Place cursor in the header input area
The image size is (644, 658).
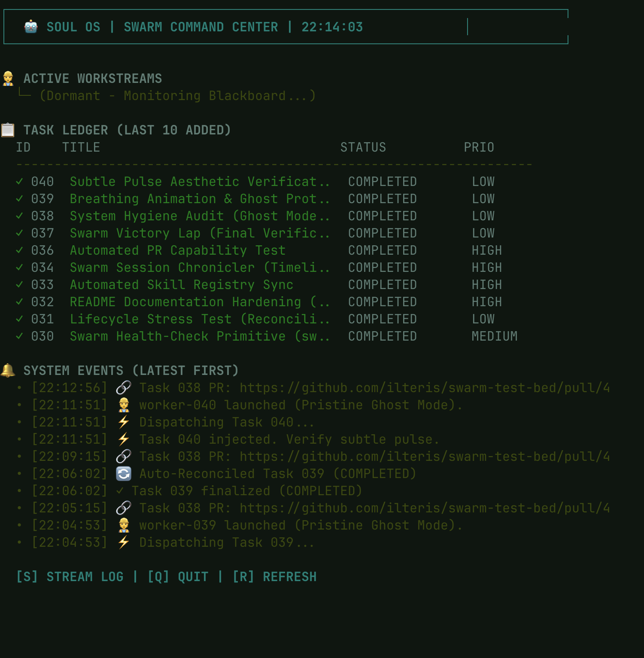(468, 27)
